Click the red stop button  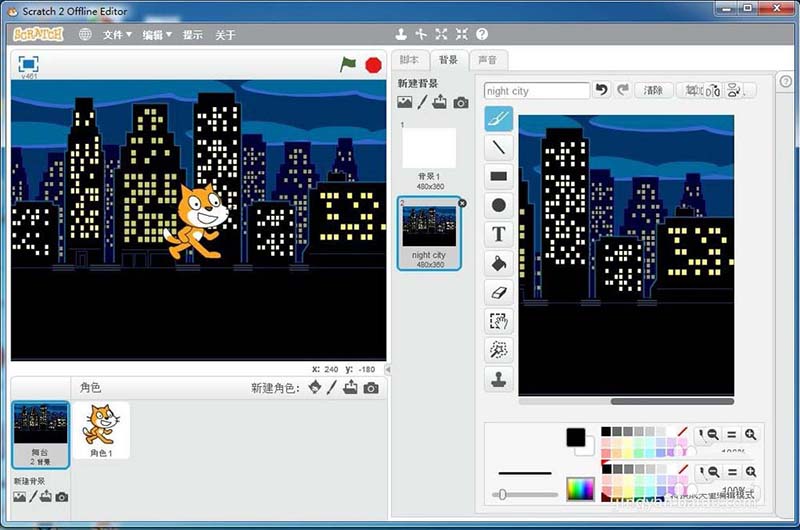[373, 65]
